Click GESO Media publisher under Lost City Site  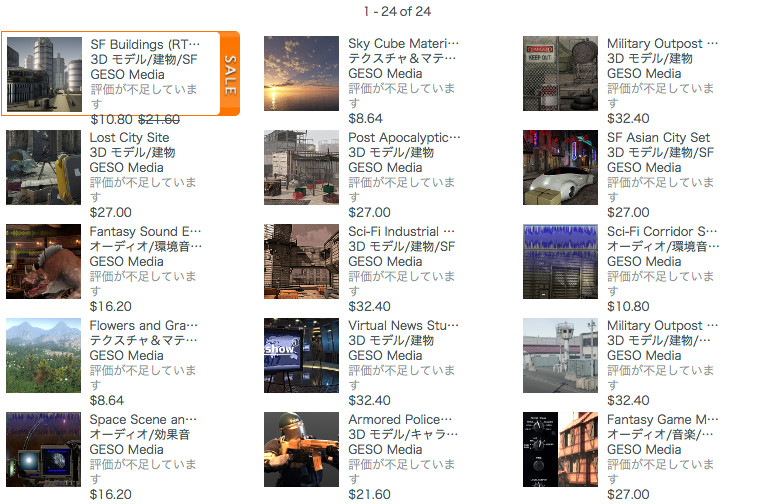[x=127, y=167]
